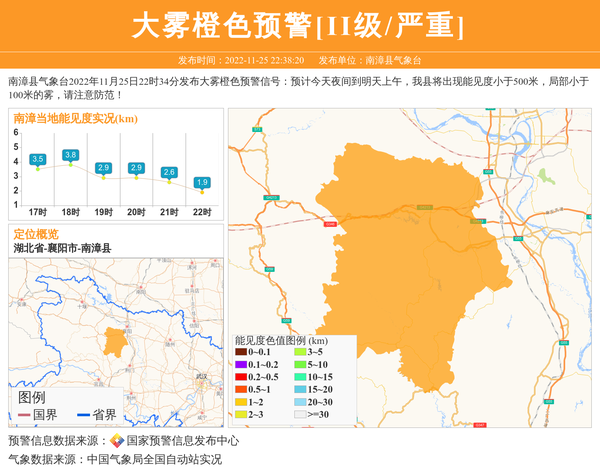Click the orange 1~2 km legend swatch
This screenshot has width=600, height=471.
pyautogui.click(x=241, y=401)
